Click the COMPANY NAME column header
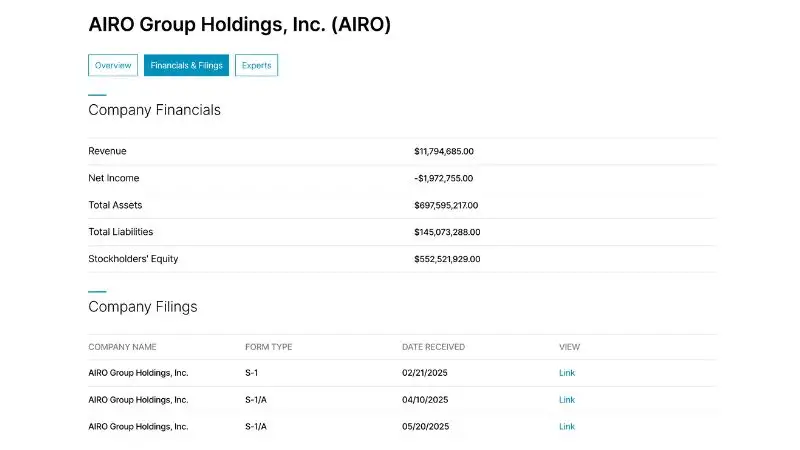 [x=122, y=347]
